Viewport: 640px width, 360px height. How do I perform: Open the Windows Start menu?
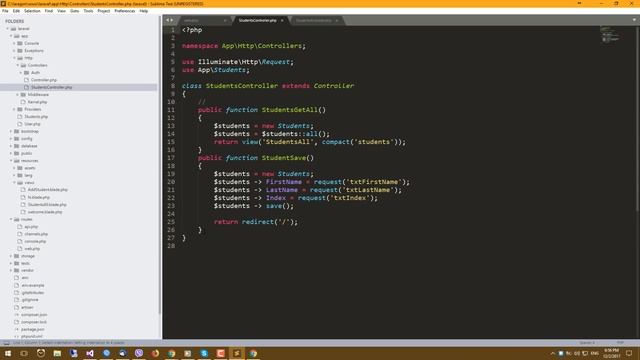click(x=8, y=353)
